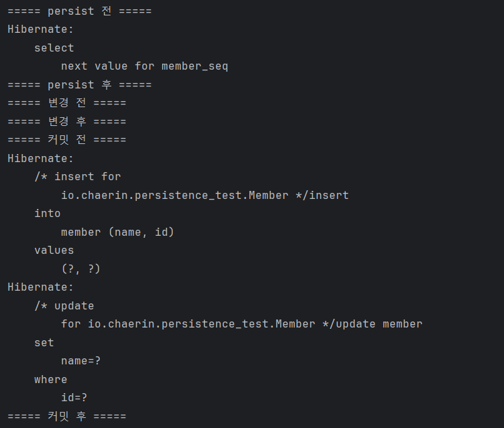504x428 pixels.
Task: Click the '변경 후' separator line
Action: pos(67,121)
